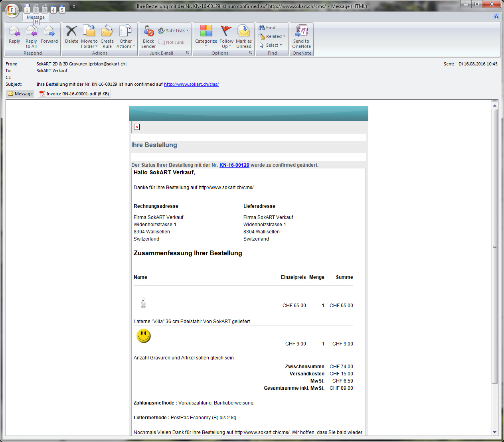The width and height of the screenshot is (504, 442).
Task: Click the Versandkosten CHF 15.00 value
Action: [341, 374]
